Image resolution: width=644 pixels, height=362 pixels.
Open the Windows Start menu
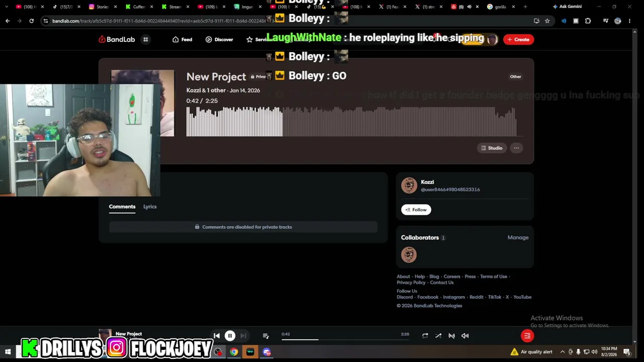tap(8, 352)
